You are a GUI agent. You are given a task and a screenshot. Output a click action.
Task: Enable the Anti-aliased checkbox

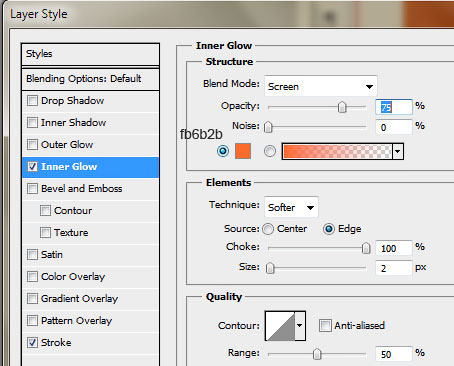(325, 325)
